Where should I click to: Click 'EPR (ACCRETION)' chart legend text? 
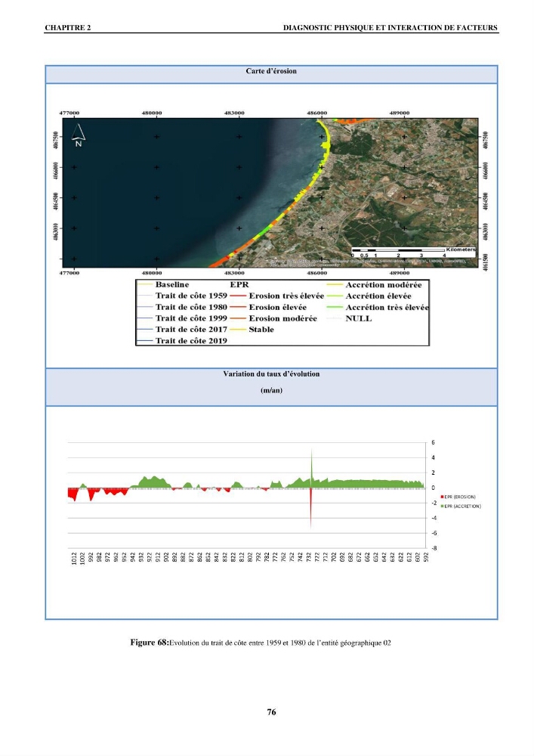pos(463,507)
